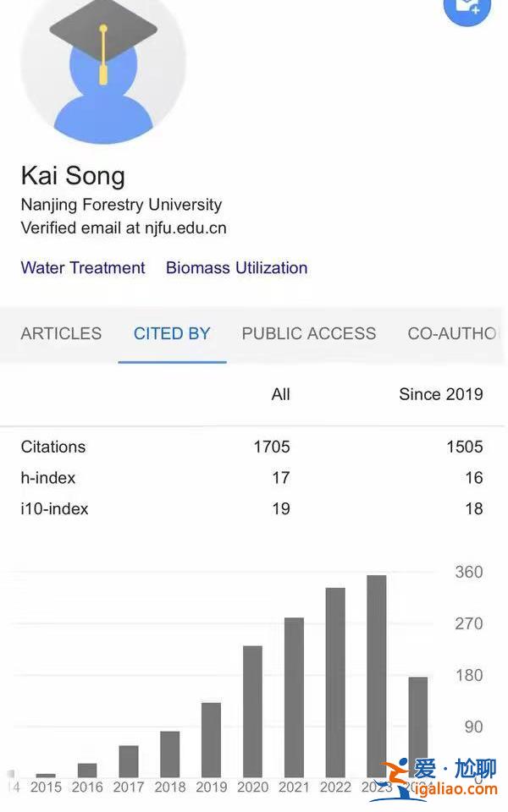The width and height of the screenshot is (508, 812).
Task: Open the Water Treatment interest link
Action: click(x=83, y=268)
